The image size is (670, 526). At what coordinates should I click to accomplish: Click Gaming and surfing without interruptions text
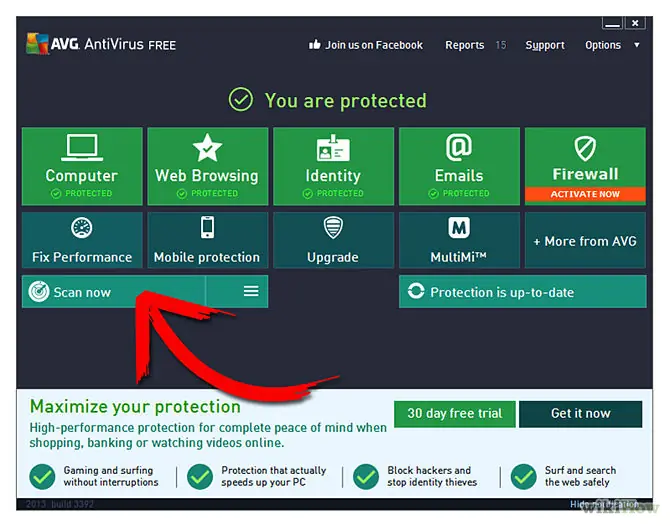pyautogui.click(x=111, y=476)
